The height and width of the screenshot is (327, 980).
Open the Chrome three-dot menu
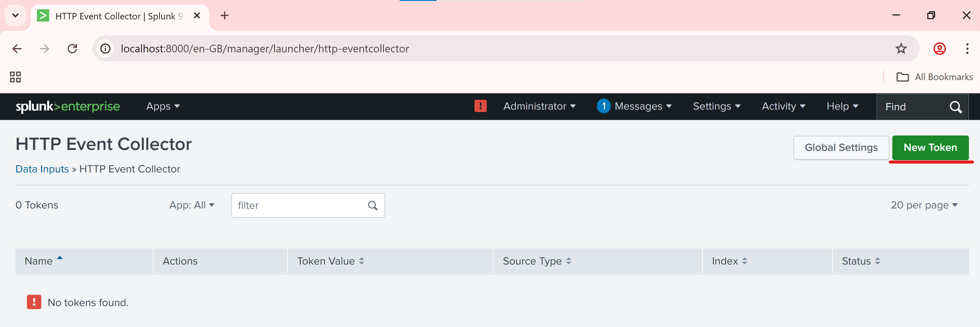[x=967, y=49]
